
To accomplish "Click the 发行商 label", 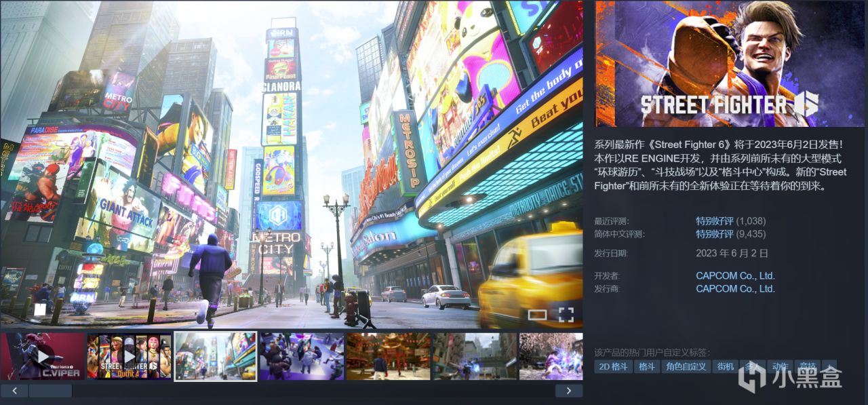I will click(607, 289).
